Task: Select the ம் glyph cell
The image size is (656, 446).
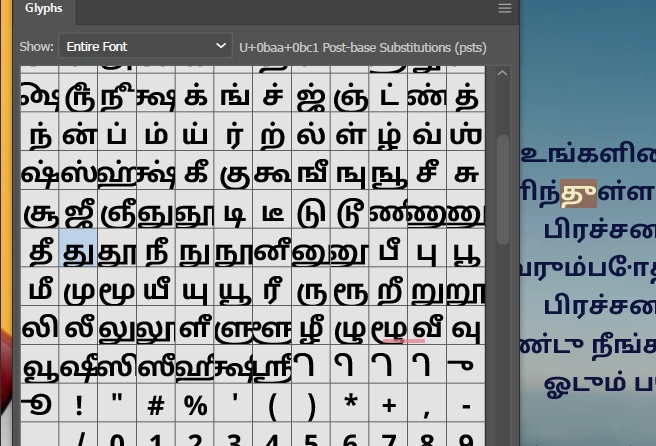Action: pos(156,132)
